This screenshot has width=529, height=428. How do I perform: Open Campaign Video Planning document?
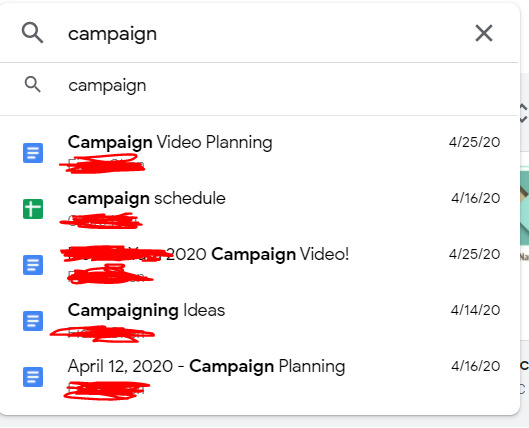click(x=170, y=142)
